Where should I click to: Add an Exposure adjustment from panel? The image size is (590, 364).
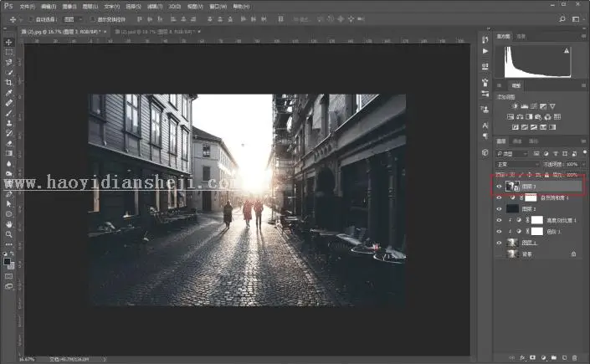pos(543,106)
